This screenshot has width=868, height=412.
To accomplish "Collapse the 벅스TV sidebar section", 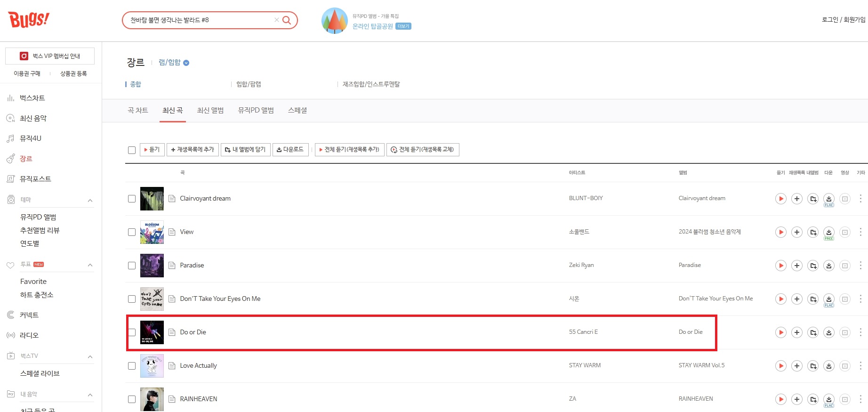I will [90, 356].
